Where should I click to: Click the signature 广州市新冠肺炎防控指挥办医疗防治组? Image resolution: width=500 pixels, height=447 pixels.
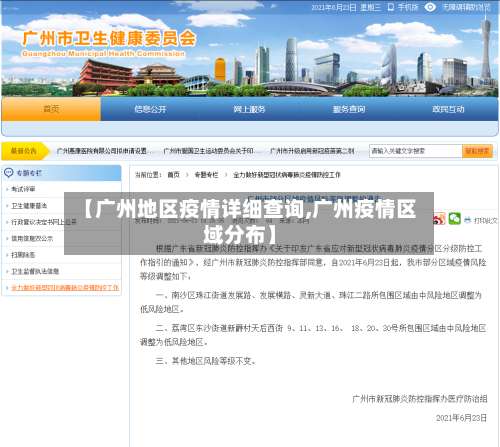[x=420, y=399]
